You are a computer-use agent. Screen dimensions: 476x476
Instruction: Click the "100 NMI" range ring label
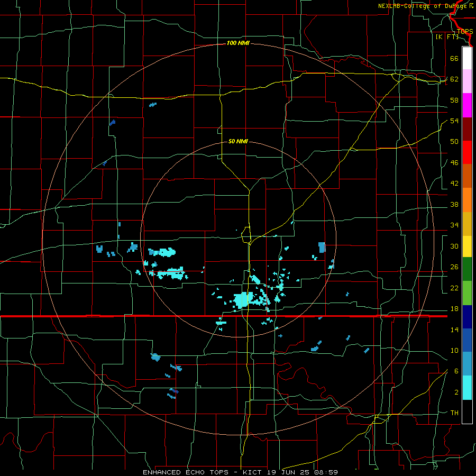tap(238, 43)
